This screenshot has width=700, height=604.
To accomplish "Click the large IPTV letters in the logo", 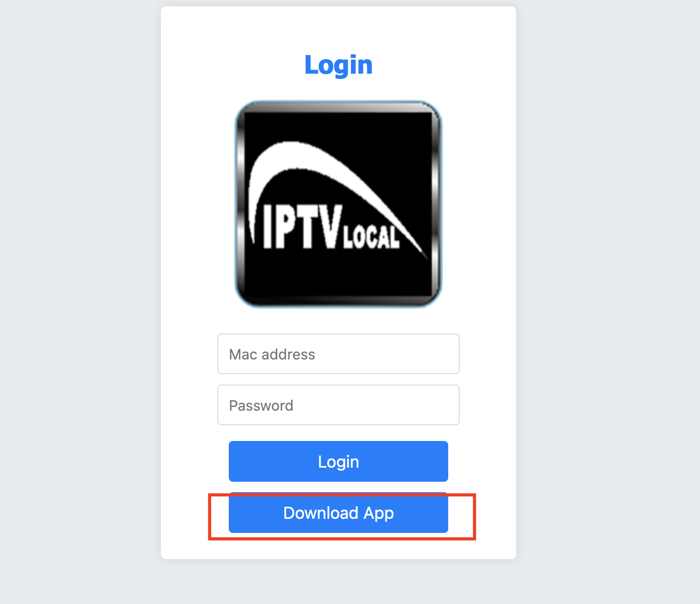I will tap(303, 227).
